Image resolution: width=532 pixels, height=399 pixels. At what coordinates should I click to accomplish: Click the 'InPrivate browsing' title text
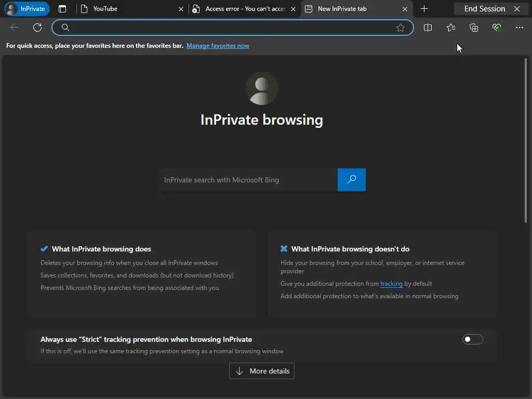(262, 120)
